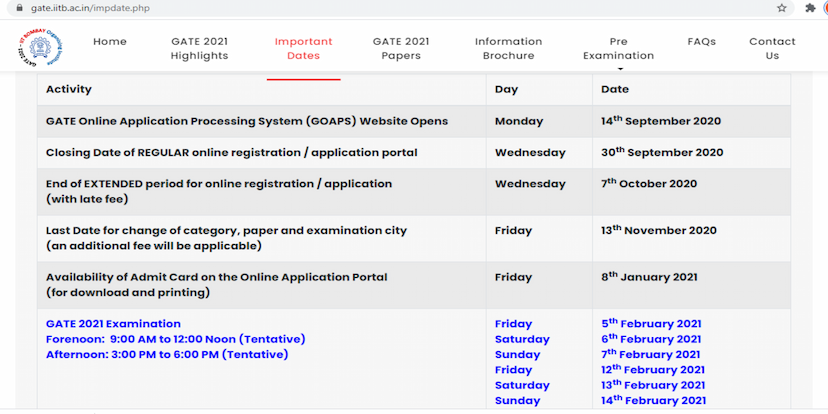Navigate to the FAQs page

click(701, 42)
